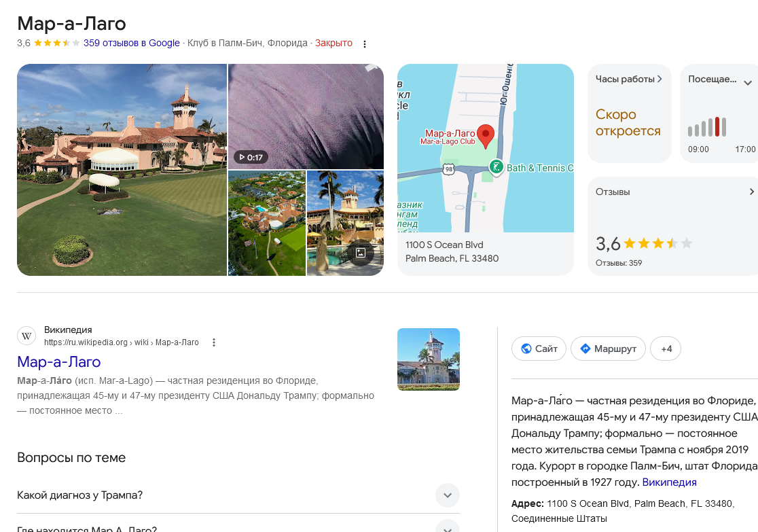Click the Мар-а-Лаго page heading
758x532 pixels.
pyautogui.click(x=71, y=23)
